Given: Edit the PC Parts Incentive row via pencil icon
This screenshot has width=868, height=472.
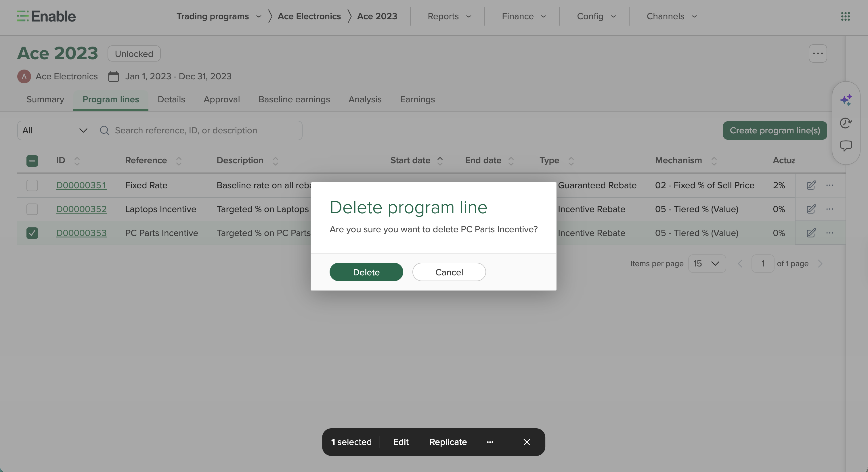Looking at the screenshot, I should [811, 233].
